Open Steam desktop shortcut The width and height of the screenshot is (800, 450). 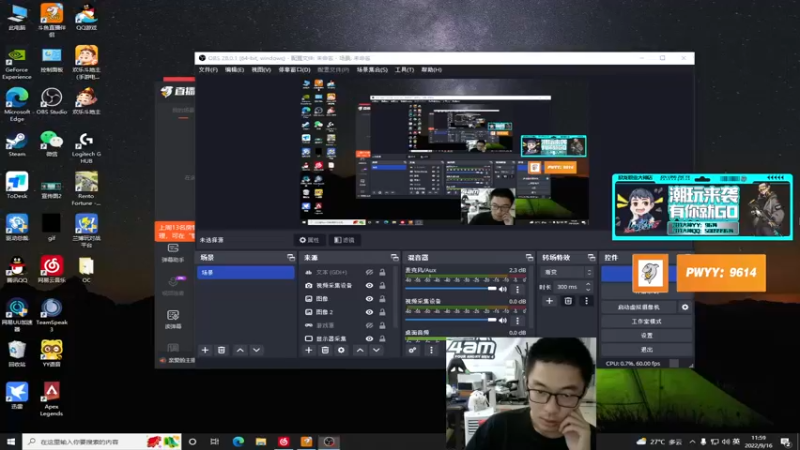(17, 144)
